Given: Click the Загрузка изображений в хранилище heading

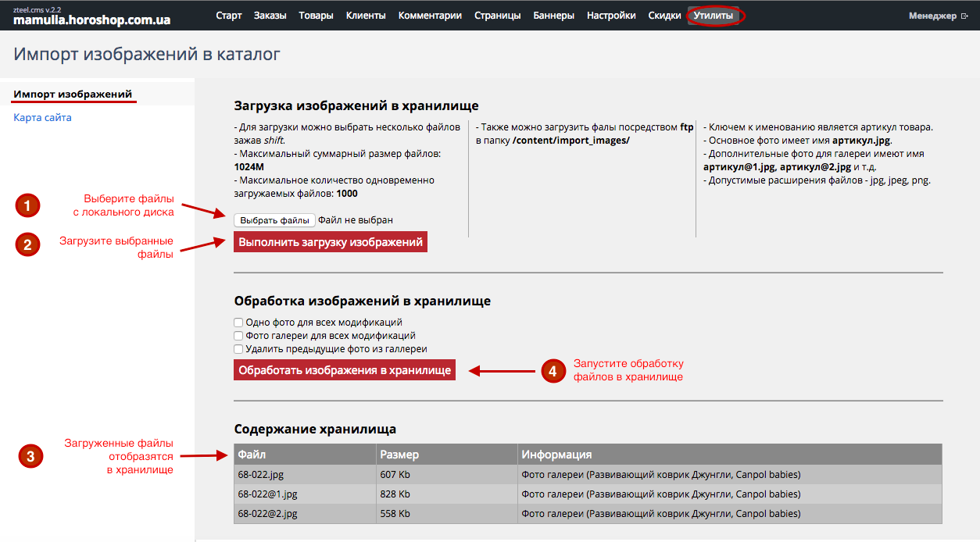Looking at the screenshot, I should click(356, 106).
